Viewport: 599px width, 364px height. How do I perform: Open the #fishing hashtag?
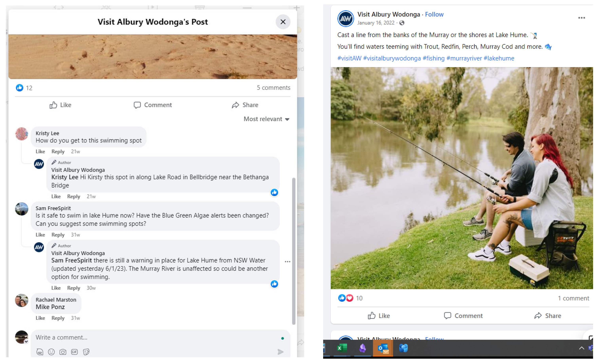(x=433, y=58)
